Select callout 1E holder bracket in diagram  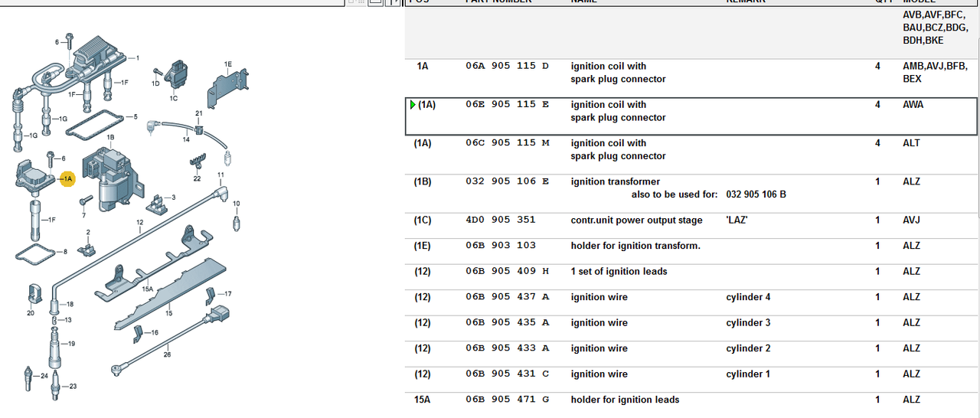tap(228, 64)
